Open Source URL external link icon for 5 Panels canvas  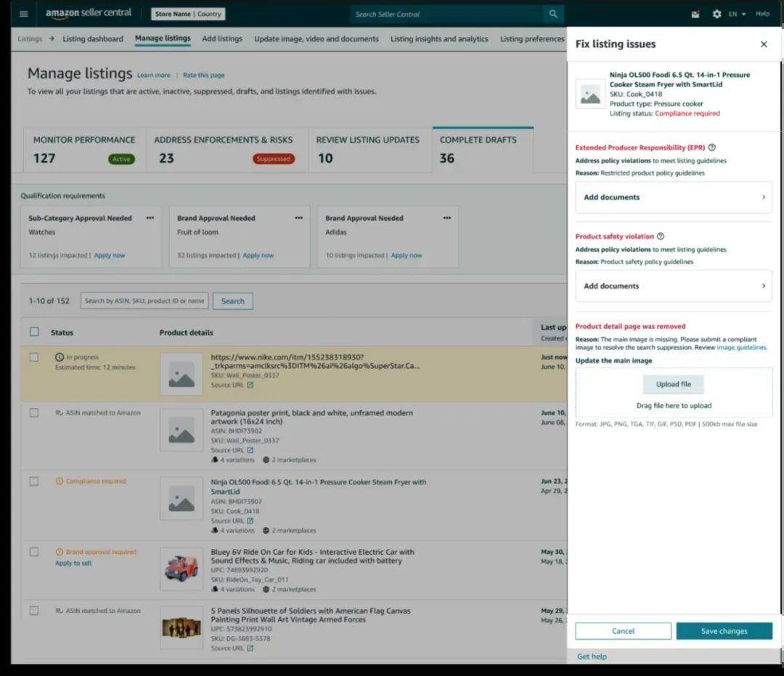[250, 648]
